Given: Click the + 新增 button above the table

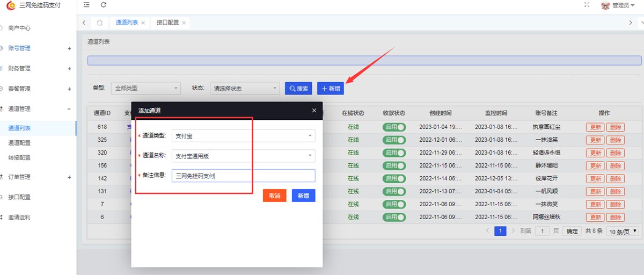Looking at the screenshot, I should click(x=331, y=88).
